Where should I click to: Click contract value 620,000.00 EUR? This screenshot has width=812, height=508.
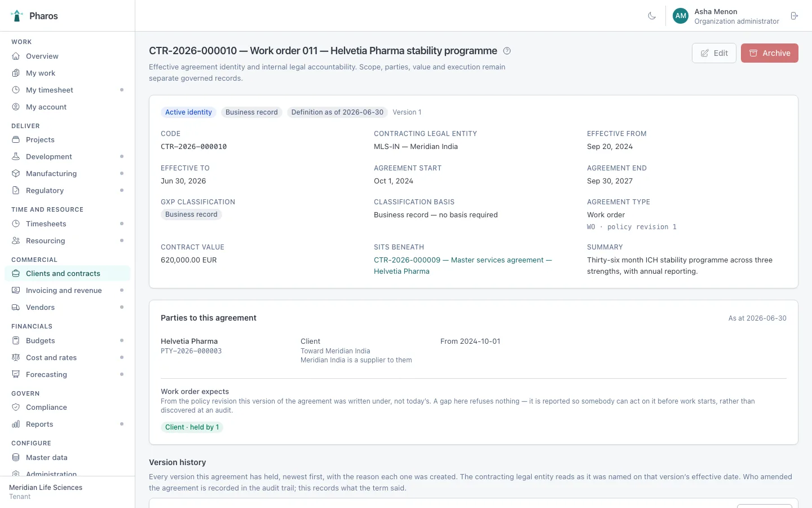pos(189,260)
